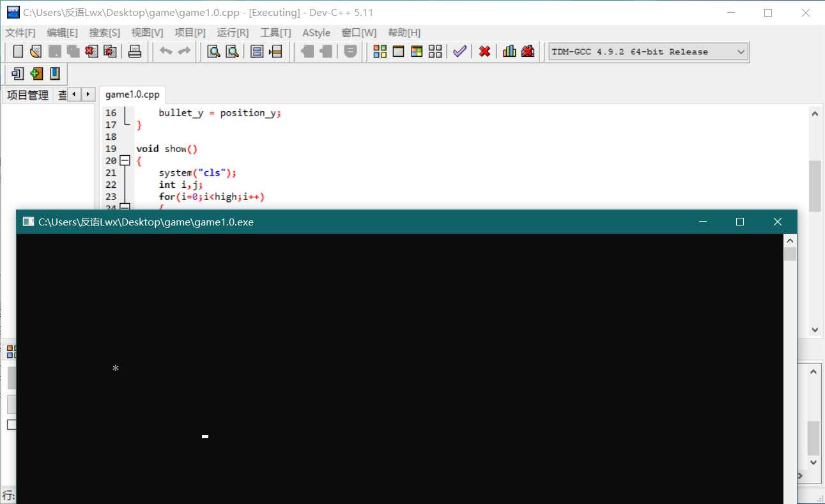Click line number 18 in the gutter
Screen dimensions: 825x504
point(111,137)
